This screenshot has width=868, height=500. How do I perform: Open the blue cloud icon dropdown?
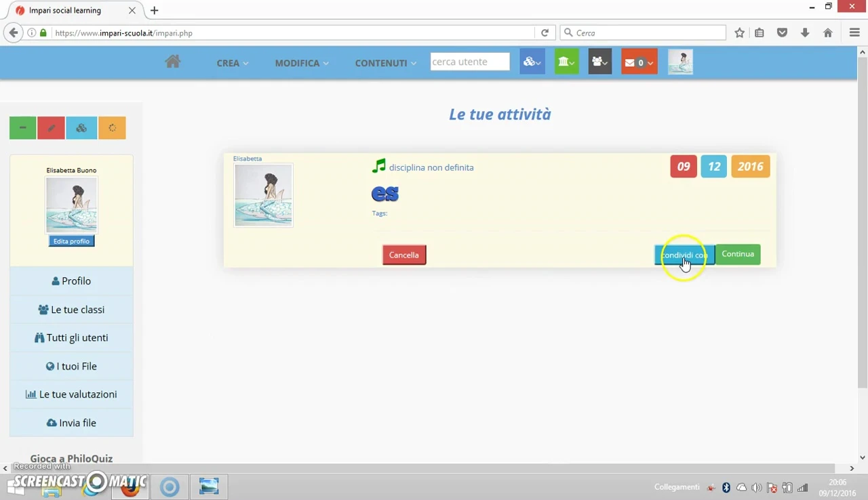(x=532, y=62)
